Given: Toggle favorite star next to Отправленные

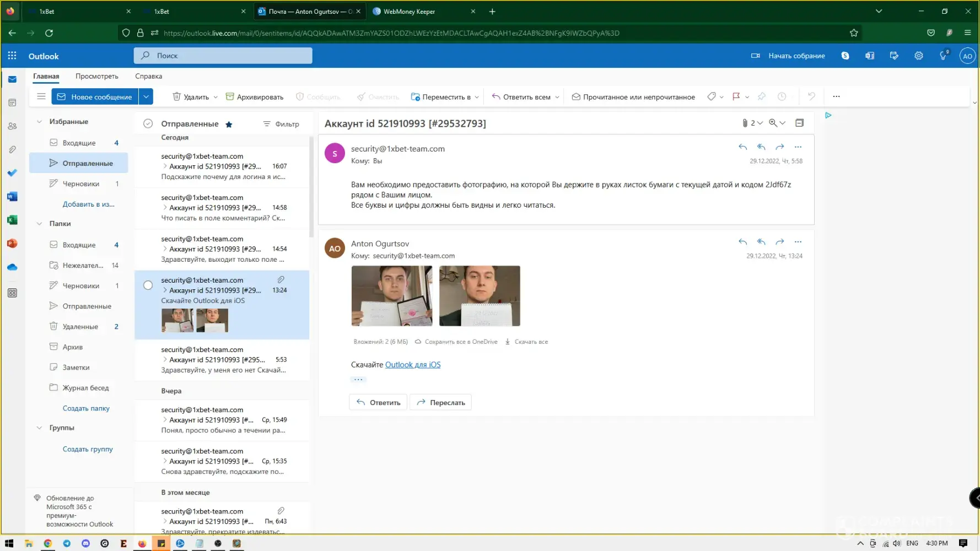Looking at the screenshot, I should point(229,125).
